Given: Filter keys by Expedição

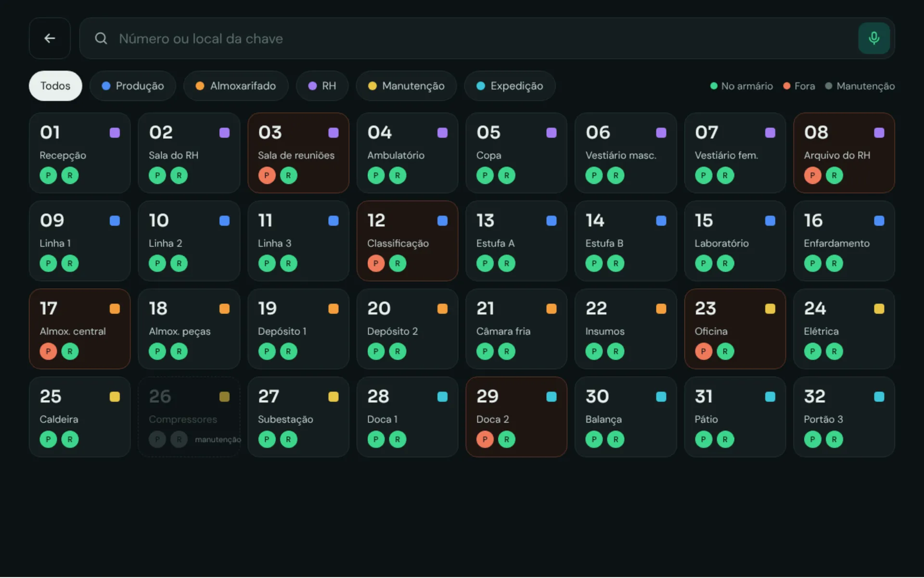Looking at the screenshot, I should pos(510,86).
